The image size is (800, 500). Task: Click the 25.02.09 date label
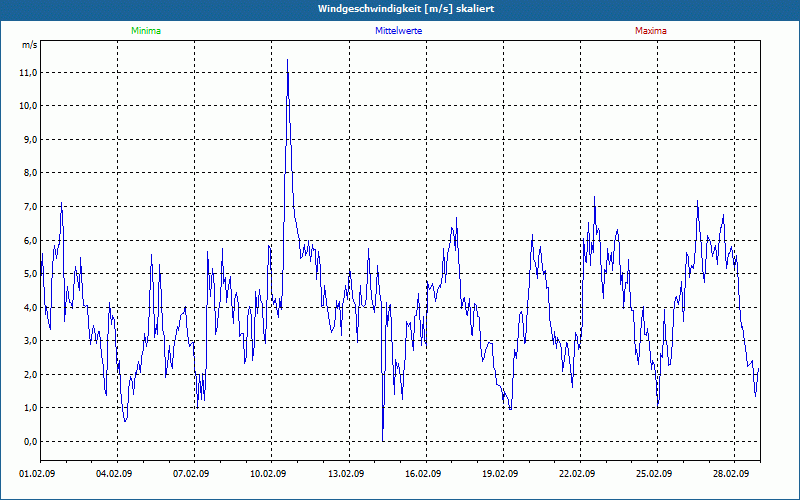point(655,473)
